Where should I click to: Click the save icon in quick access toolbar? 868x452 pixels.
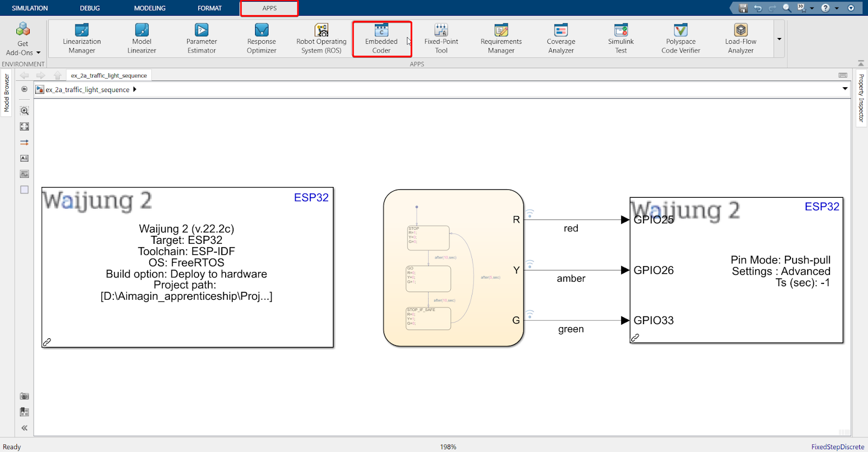click(743, 8)
